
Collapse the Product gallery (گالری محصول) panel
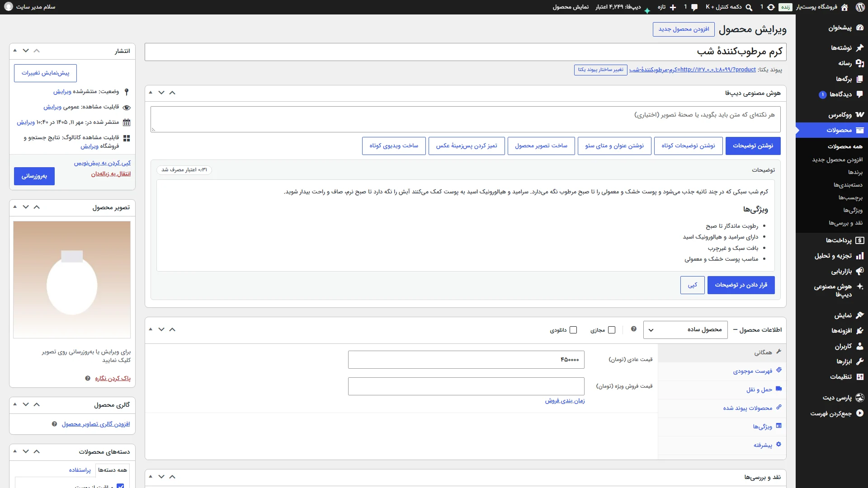tap(15, 404)
